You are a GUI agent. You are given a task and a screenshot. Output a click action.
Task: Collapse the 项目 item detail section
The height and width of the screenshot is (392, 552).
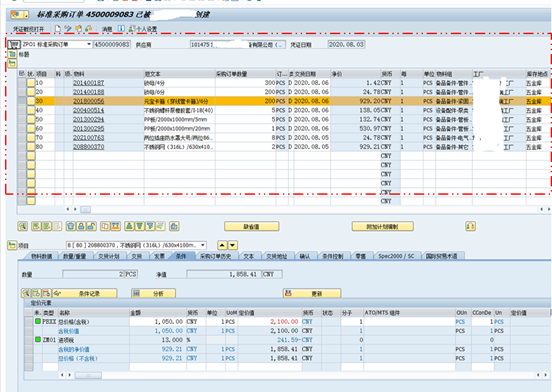point(12,245)
